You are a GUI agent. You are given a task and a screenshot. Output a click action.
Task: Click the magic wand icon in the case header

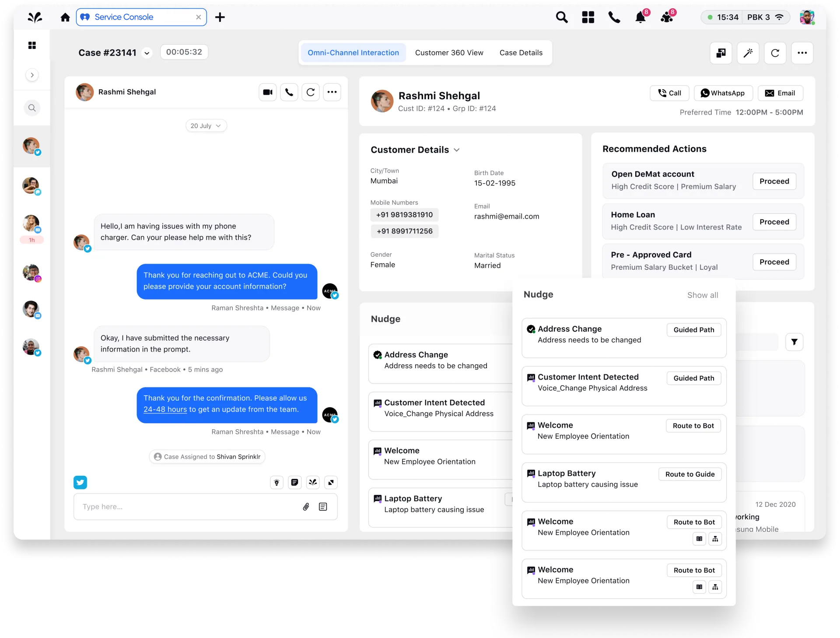(x=748, y=53)
